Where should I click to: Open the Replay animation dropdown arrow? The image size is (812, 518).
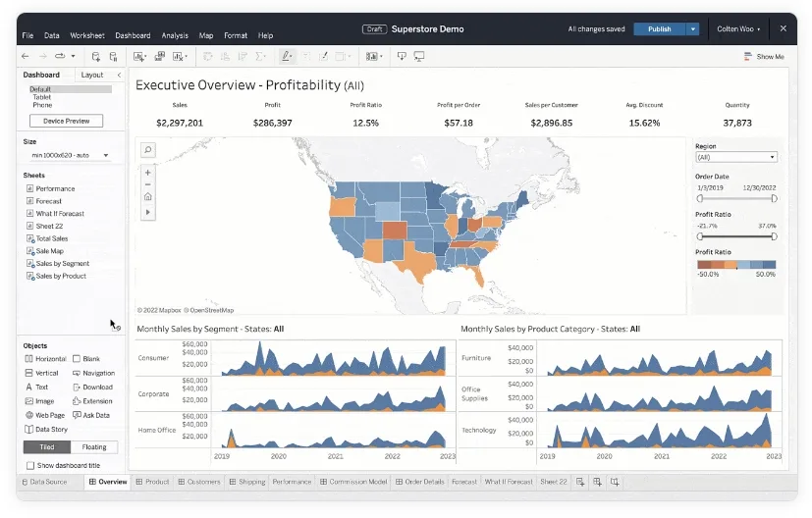(x=73, y=56)
